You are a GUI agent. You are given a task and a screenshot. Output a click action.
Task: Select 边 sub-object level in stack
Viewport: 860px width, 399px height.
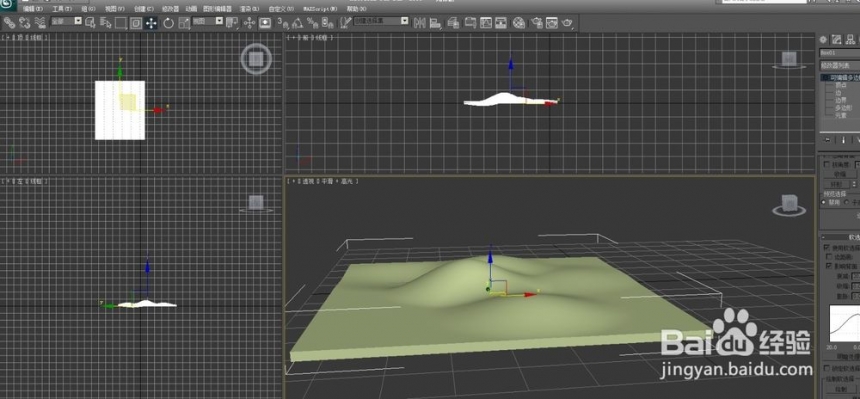[838, 93]
